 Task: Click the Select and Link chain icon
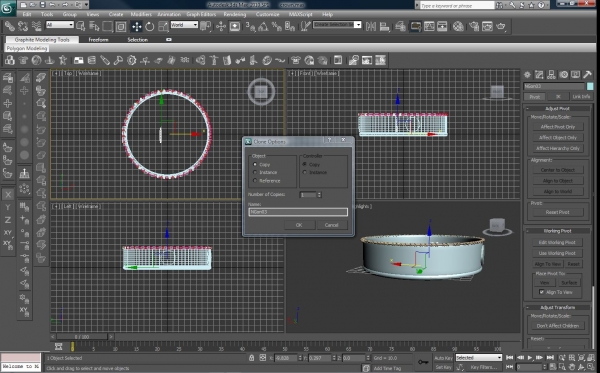pos(10,26)
